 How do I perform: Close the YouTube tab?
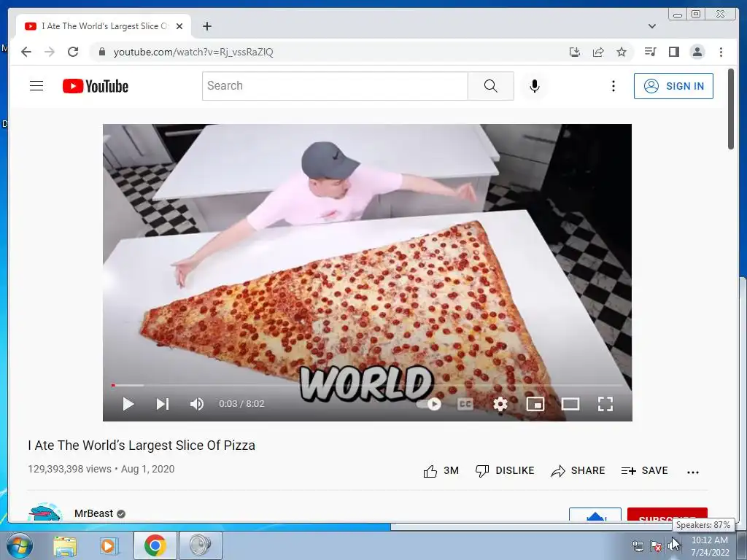179,26
